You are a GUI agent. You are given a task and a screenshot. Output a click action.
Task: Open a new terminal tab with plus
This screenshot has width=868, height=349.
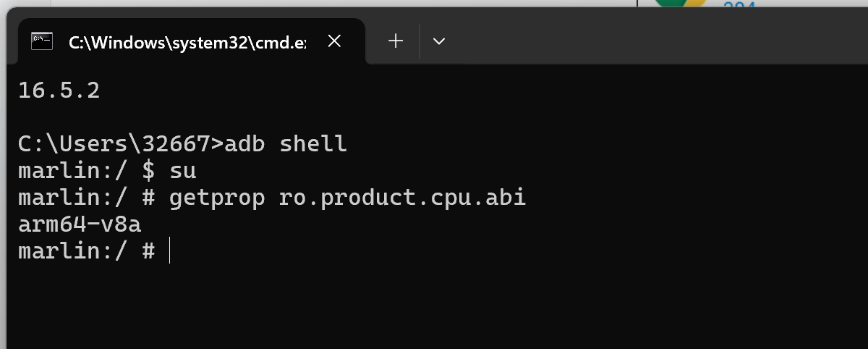coord(396,41)
